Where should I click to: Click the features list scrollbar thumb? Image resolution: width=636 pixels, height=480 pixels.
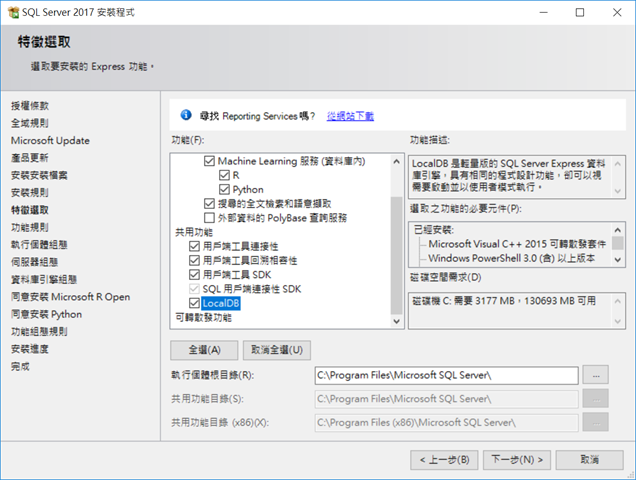pyautogui.click(x=396, y=256)
